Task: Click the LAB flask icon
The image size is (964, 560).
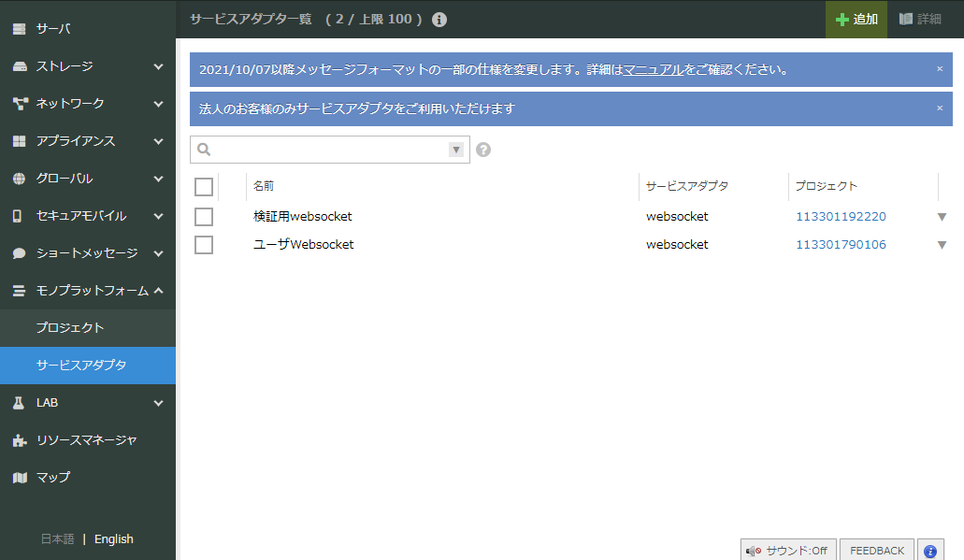Action: [x=19, y=403]
